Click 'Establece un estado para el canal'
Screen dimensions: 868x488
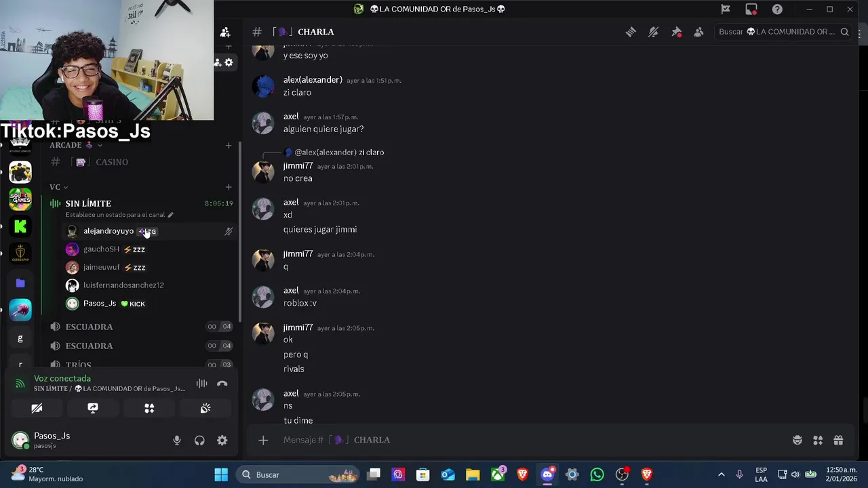point(119,215)
